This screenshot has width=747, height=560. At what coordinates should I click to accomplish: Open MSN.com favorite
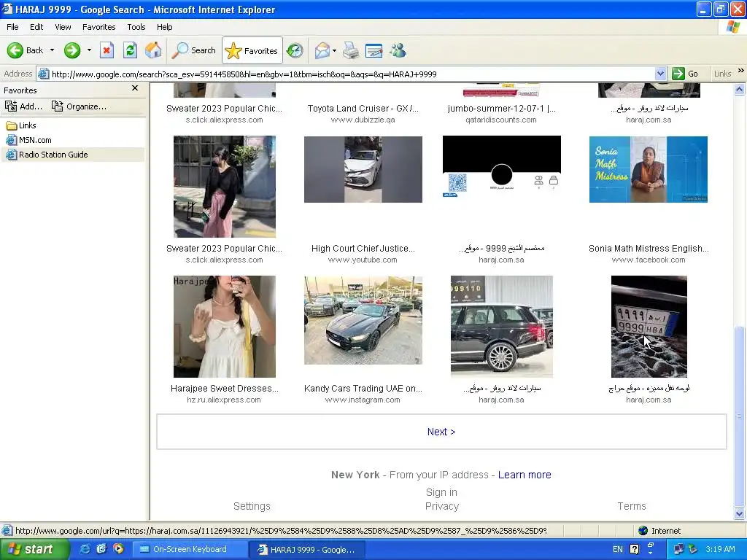28,140
